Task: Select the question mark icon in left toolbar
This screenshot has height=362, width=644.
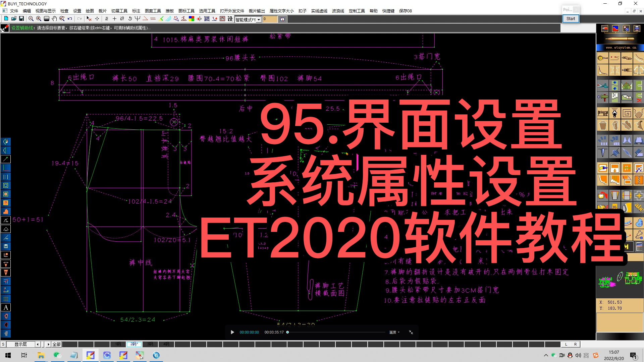Action: tap(6, 203)
